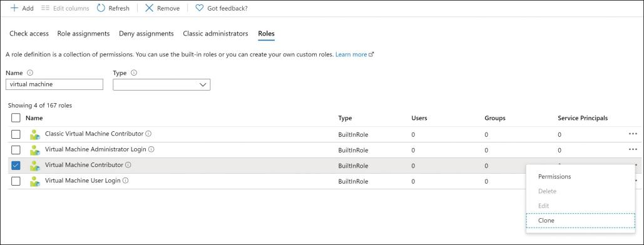Click the Name filter input field
This screenshot has width=644, height=245.
click(54, 84)
